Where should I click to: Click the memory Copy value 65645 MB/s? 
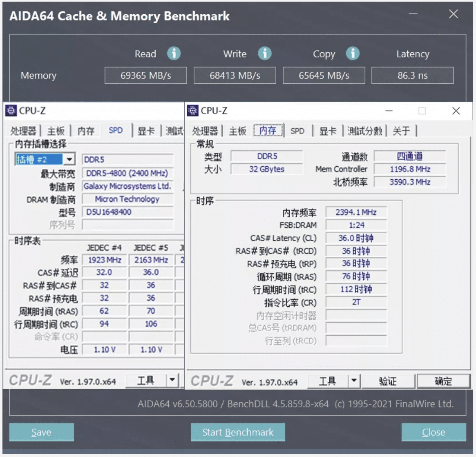tap(324, 75)
